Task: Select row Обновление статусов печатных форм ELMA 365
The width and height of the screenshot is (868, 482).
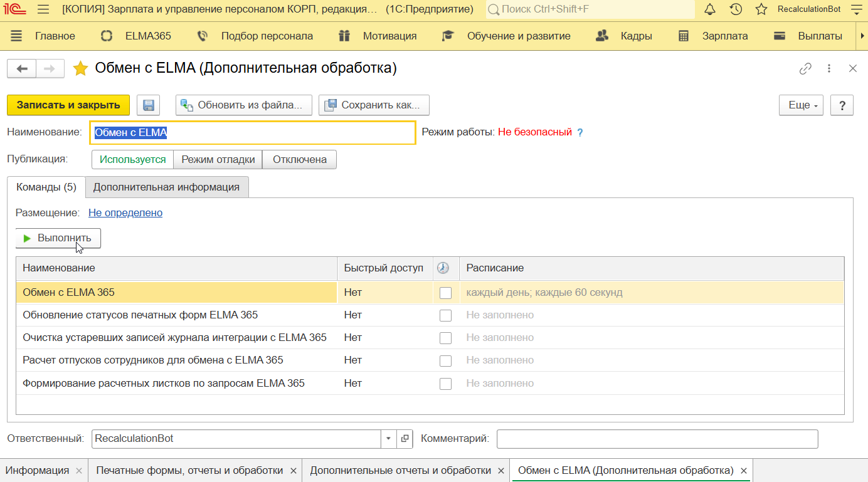Action: coord(430,315)
